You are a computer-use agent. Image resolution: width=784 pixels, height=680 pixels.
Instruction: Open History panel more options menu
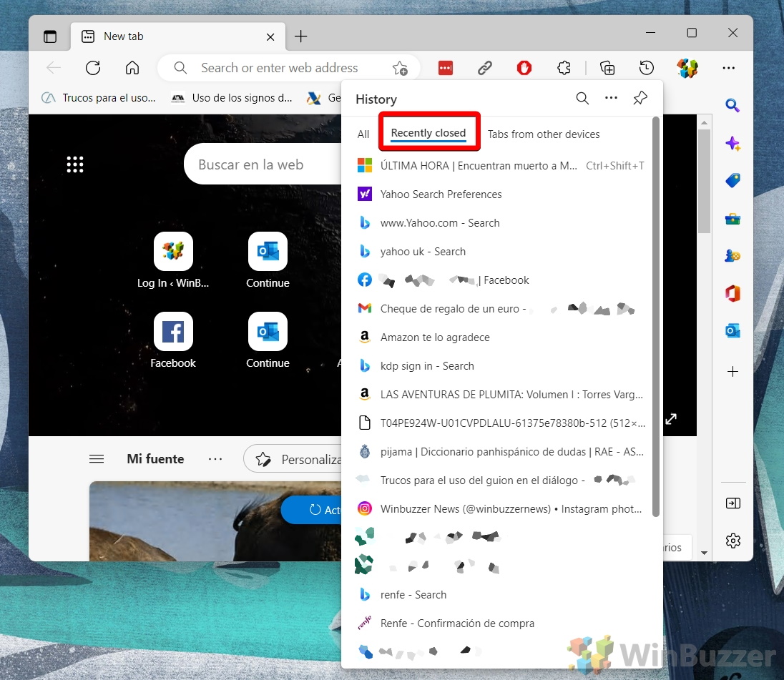[x=611, y=98]
